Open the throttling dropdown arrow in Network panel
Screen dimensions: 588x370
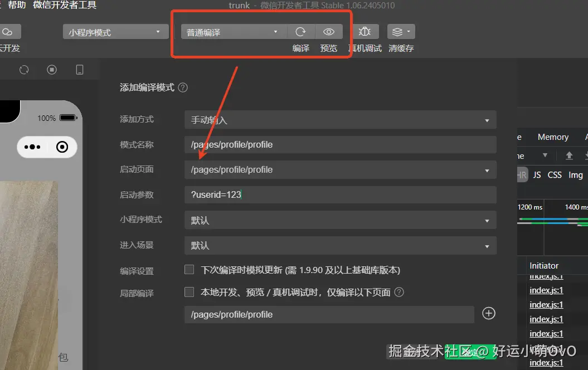click(x=545, y=155)
